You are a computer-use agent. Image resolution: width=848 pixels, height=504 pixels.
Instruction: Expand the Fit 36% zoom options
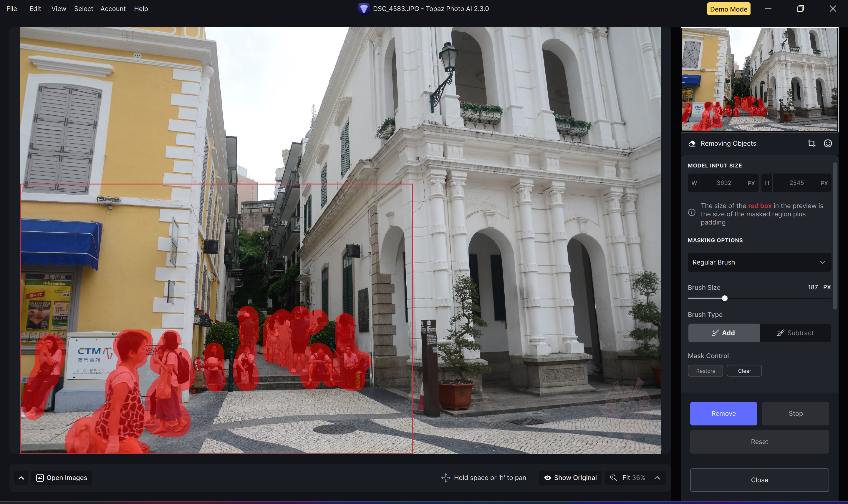[x=657, y=478]
